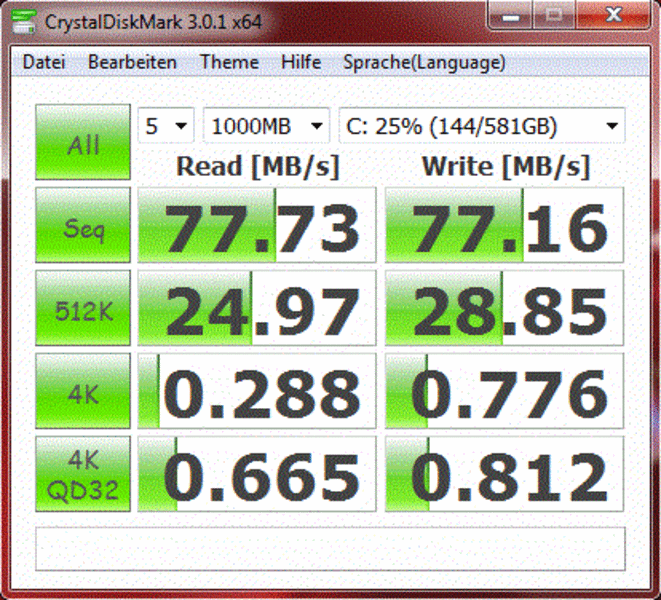Viewport: 661px width, 600px height.
Task: Maximize the CrystalDiskMark window
Action: tap(554, 16)
